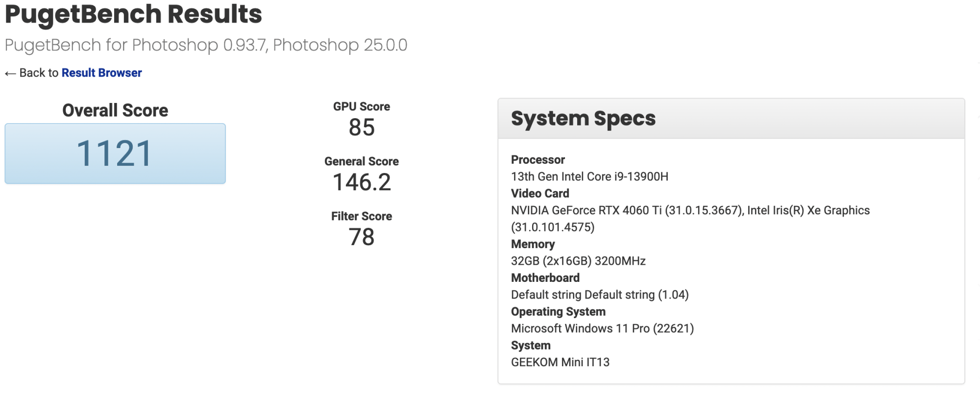Screen dimensions: 980x400
Task: Click the GEEKOM Mini IT13 system name
Action: click(560, 362)
